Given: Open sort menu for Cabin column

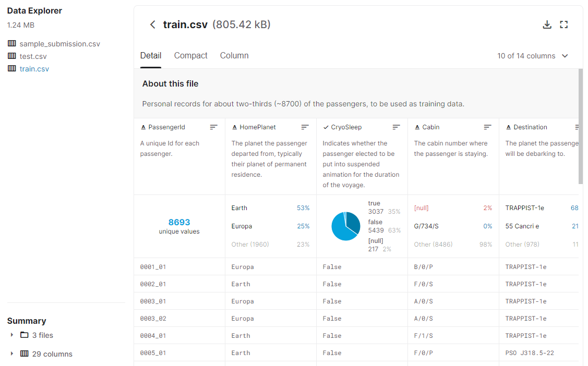Looking at the screenshot, I should (487, 127).
